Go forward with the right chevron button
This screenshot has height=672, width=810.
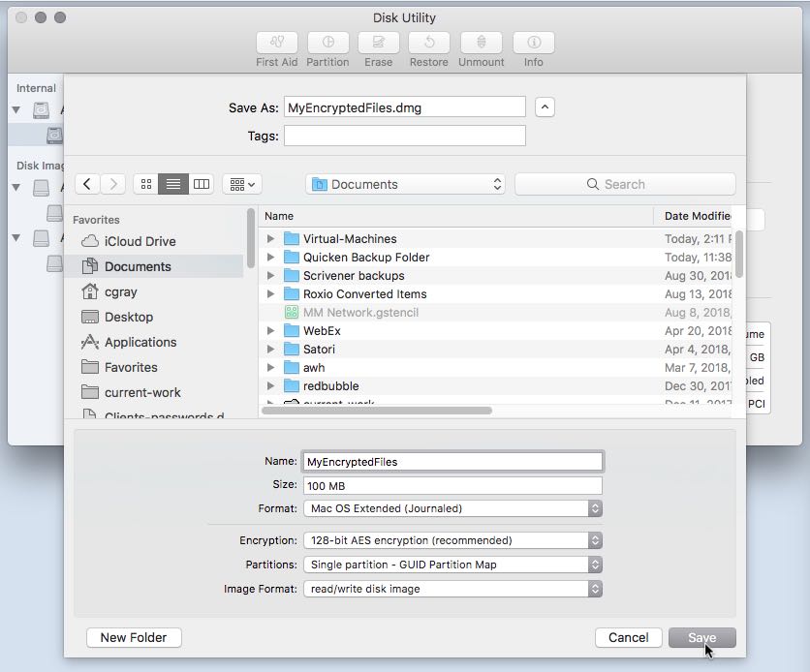(113, 184)
